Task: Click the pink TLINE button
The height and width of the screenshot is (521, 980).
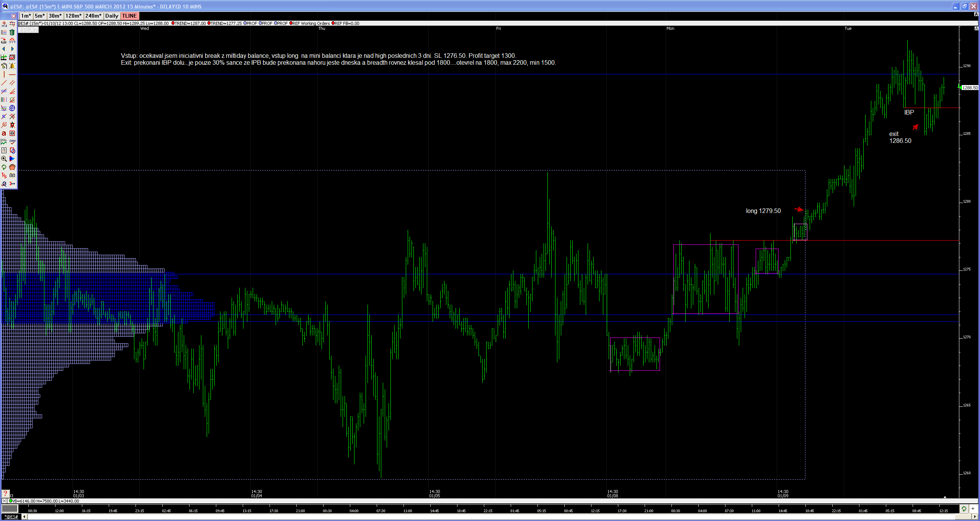Action: click(129, 16)
